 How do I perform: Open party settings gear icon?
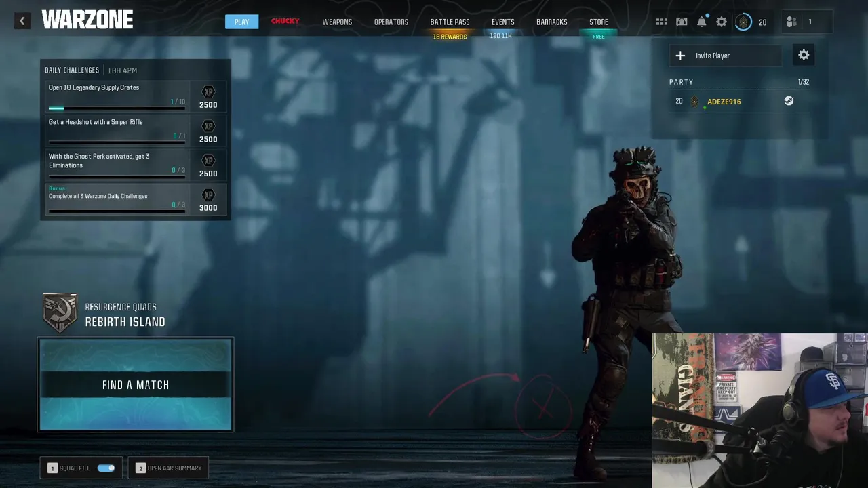(x=804, y=55)
